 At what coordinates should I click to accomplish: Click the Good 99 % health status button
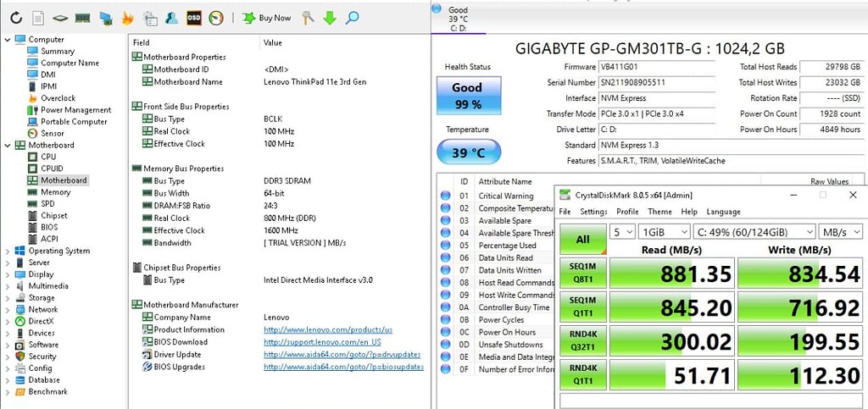(468, 96)
